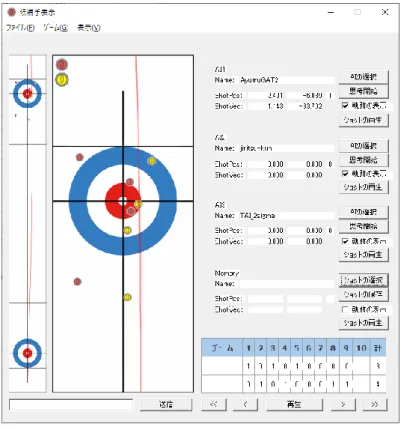
Task: Click the removed yellow stone in sheet corner
Action: coord(62,80)
